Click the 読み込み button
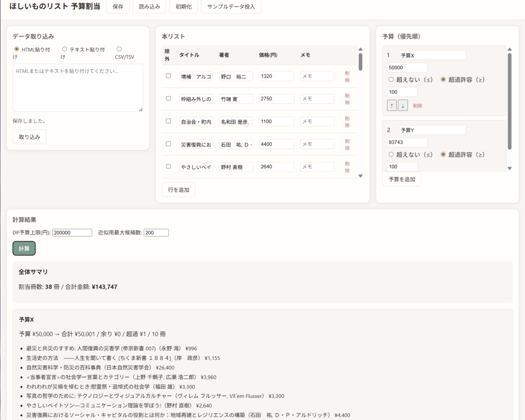 pyautogui.click(x=149, y=7)
